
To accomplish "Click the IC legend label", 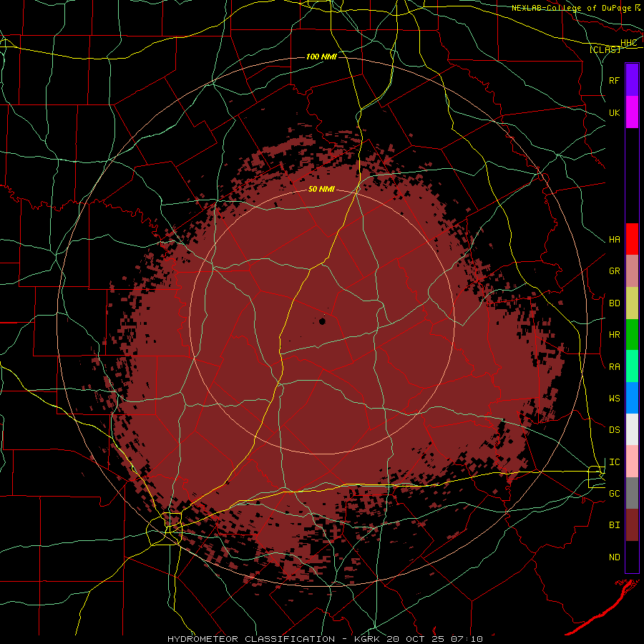I will coord(614,462).
